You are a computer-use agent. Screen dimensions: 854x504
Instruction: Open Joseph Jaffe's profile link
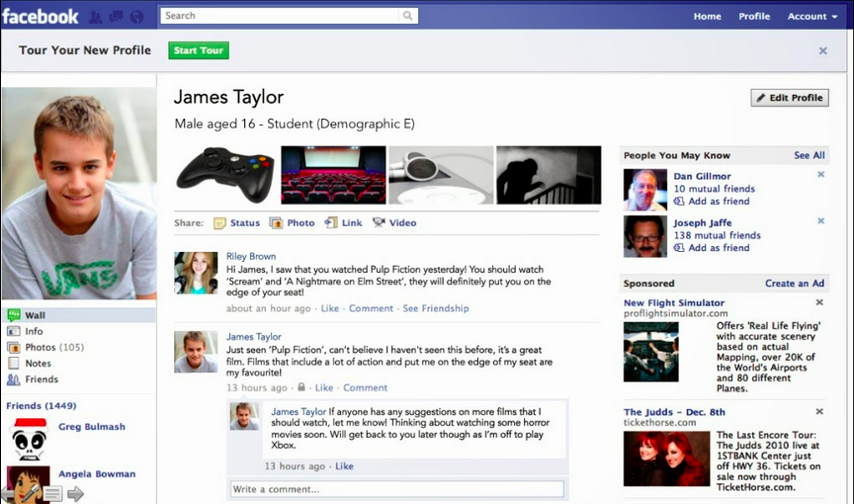click(x=703, y=223)
